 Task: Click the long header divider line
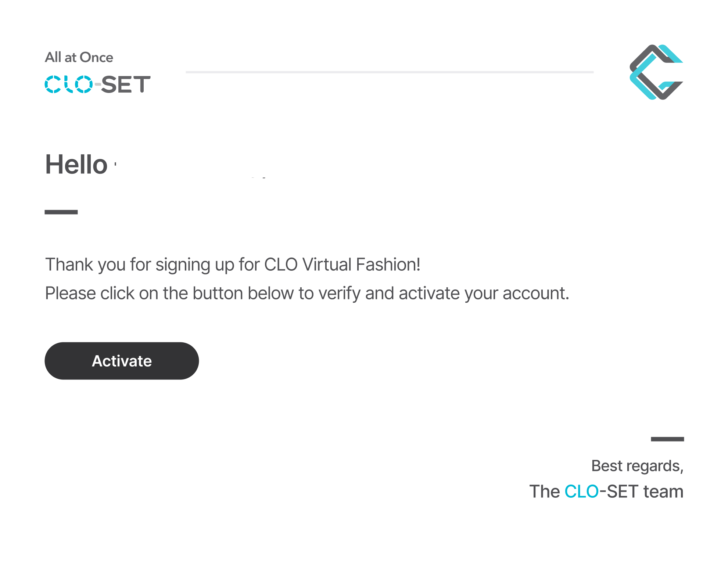390,72
